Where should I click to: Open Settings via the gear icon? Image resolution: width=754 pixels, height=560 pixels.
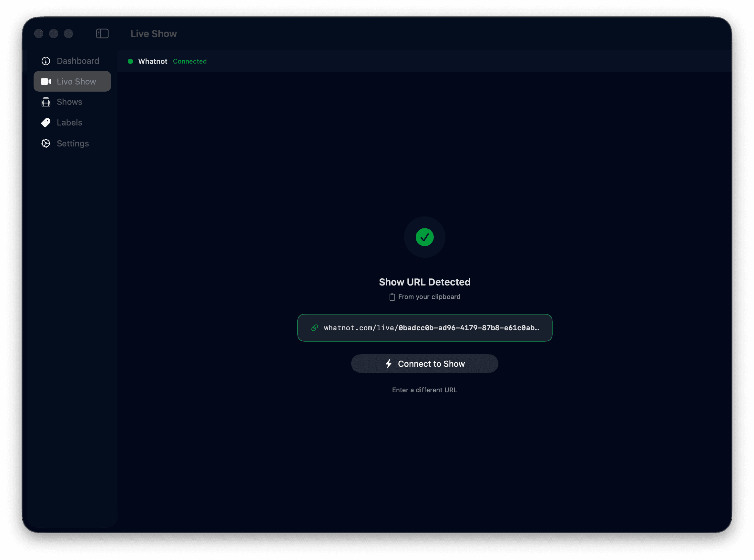[46, 144]
